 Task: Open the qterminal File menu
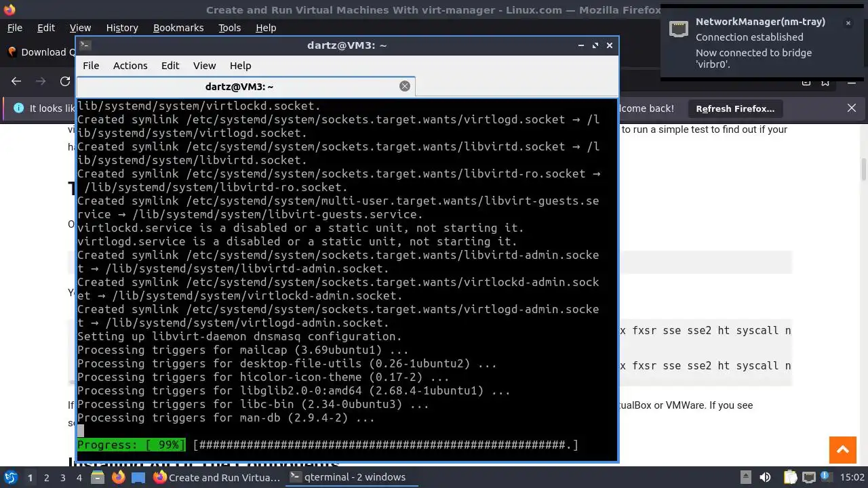91,66
